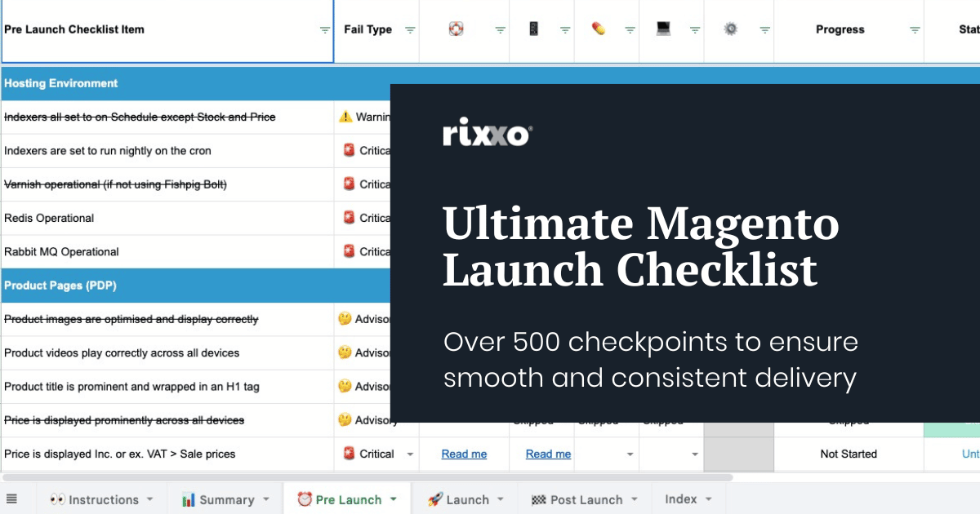Open the Fail Type dropdown on the VAT row
The image size is (980, 514).
click(408, 454)
